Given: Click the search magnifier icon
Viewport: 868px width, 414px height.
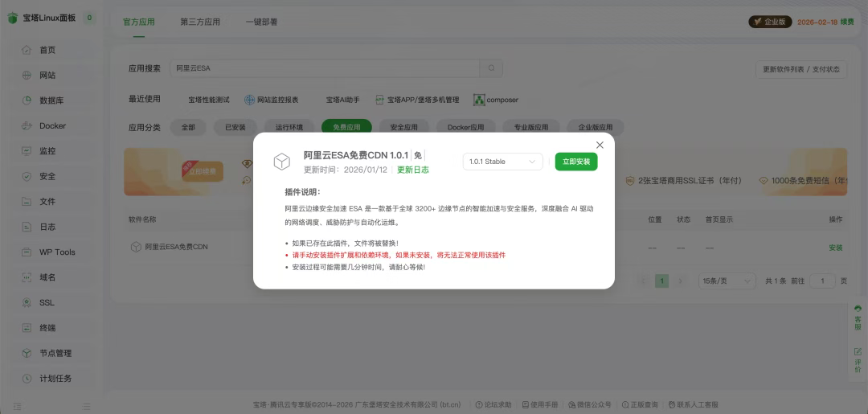Looking at the screenshot, I should pos(492,69).
